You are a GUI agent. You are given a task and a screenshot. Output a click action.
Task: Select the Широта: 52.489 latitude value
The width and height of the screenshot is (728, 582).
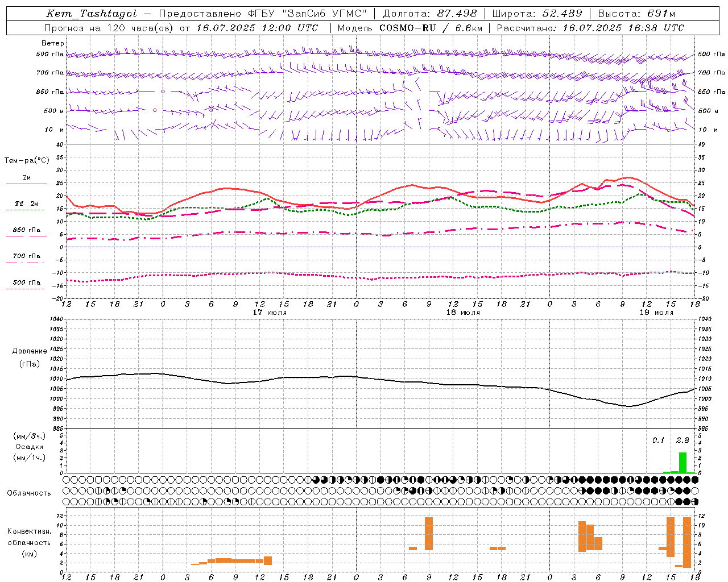(x=537, y=14)
